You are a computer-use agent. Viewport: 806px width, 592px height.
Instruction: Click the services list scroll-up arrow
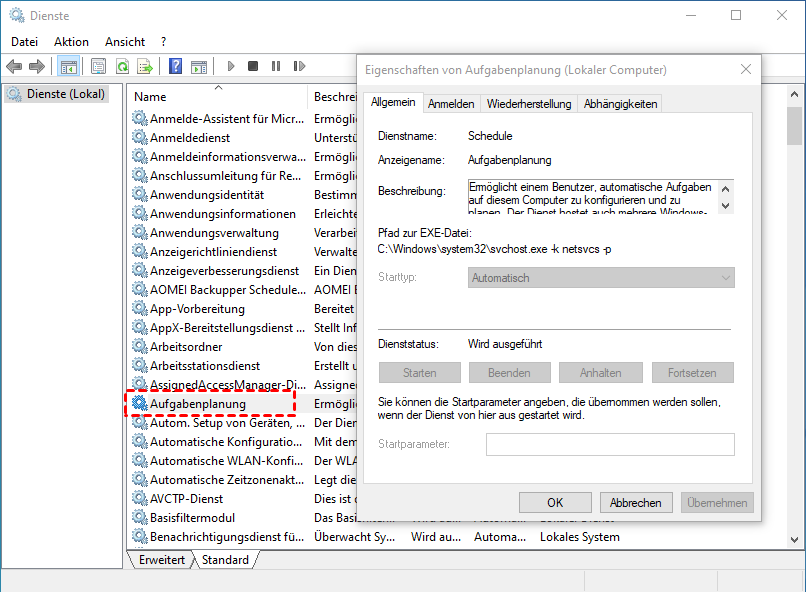tap(794, 95)
